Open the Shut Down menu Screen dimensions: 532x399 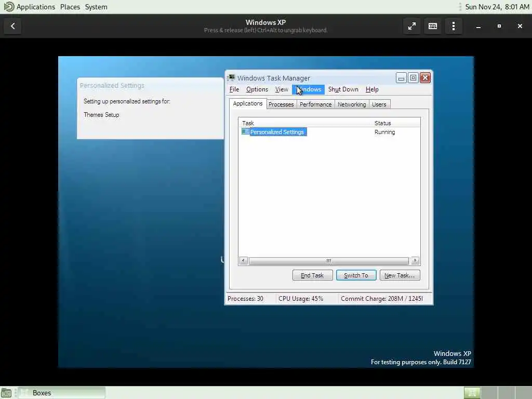click(x=343, y=89)
